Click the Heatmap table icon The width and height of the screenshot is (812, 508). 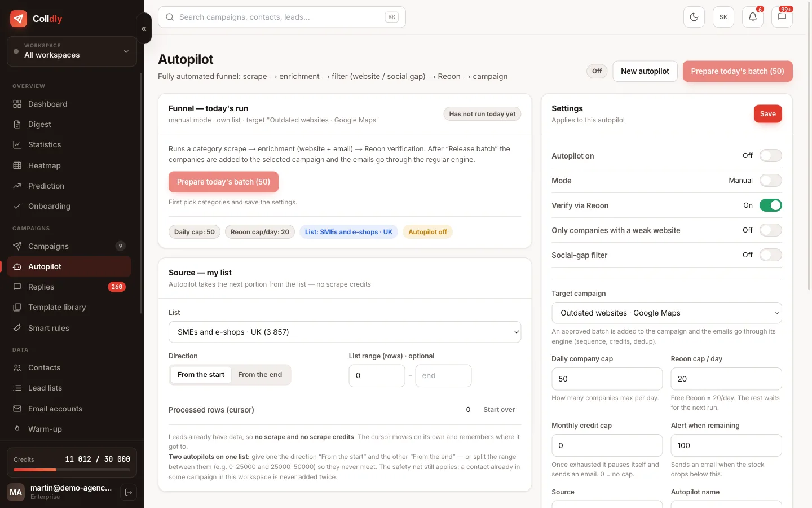[x=17, y=165]
